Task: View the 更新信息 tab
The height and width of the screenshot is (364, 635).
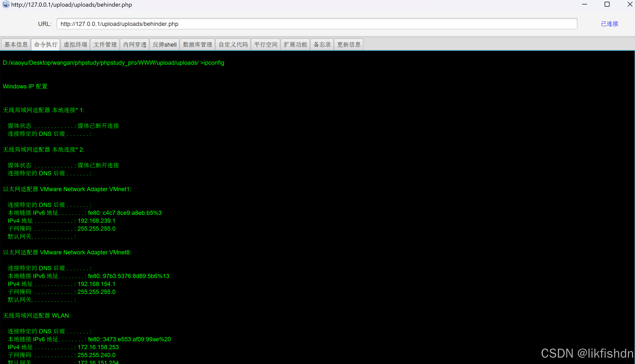Action: point(348,44)
